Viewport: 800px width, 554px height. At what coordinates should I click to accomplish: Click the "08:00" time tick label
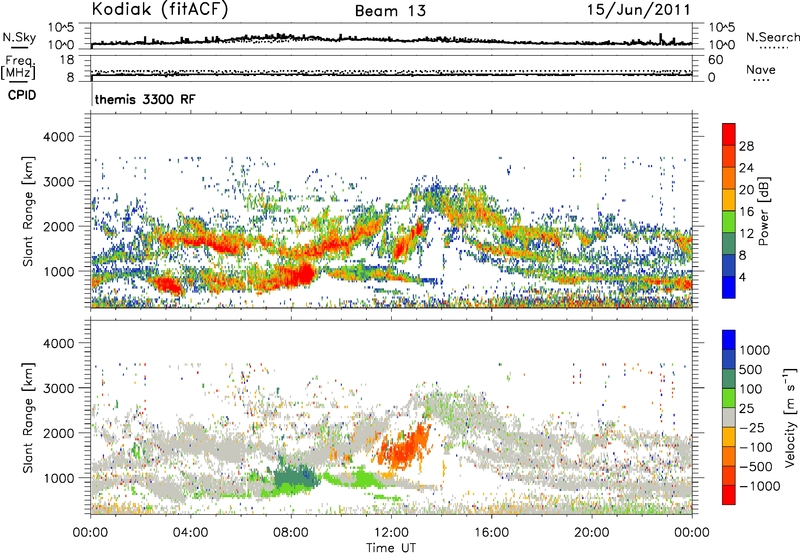pyautogui.click(x=290, y=533)
